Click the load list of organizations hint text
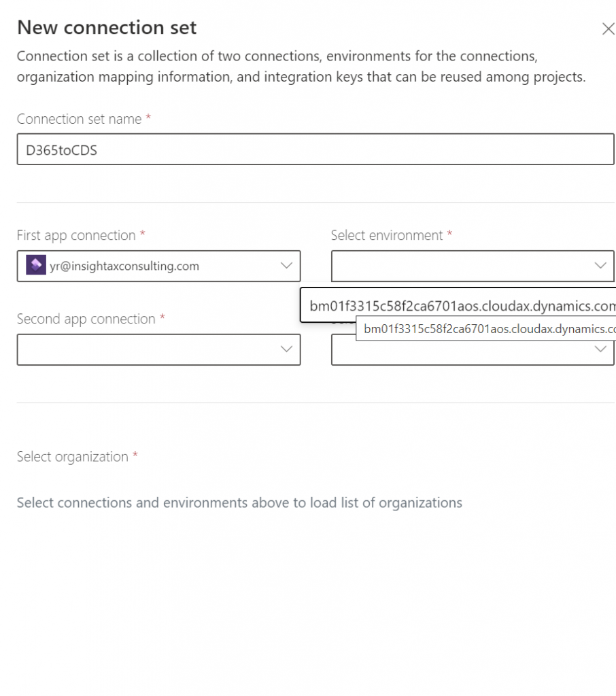616x696 pixels. 239,503
